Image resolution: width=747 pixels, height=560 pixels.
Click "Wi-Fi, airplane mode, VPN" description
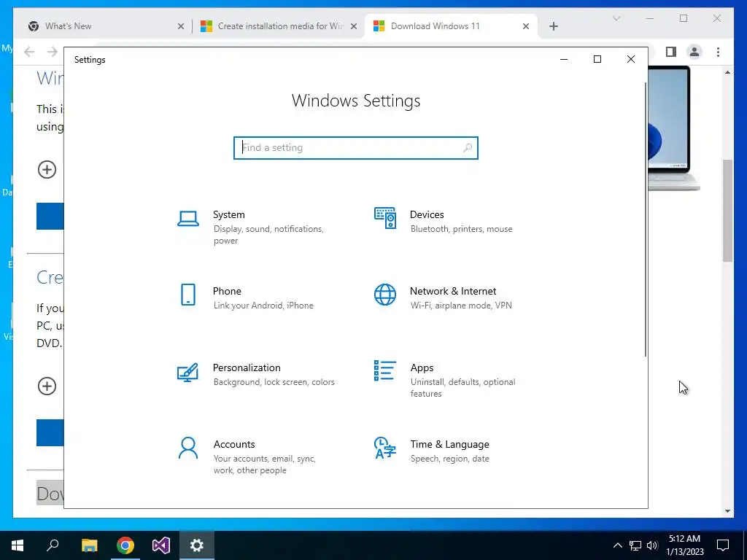point(461,306)
